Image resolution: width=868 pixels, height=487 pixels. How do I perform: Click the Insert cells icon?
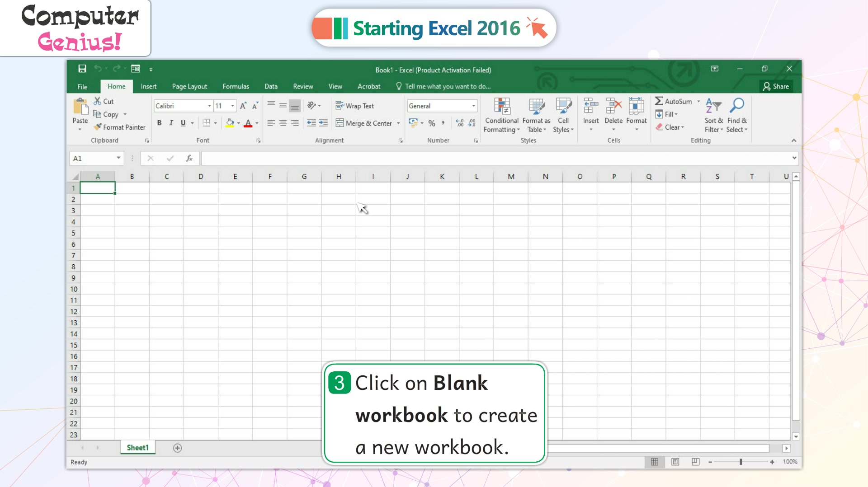(591, 107)
